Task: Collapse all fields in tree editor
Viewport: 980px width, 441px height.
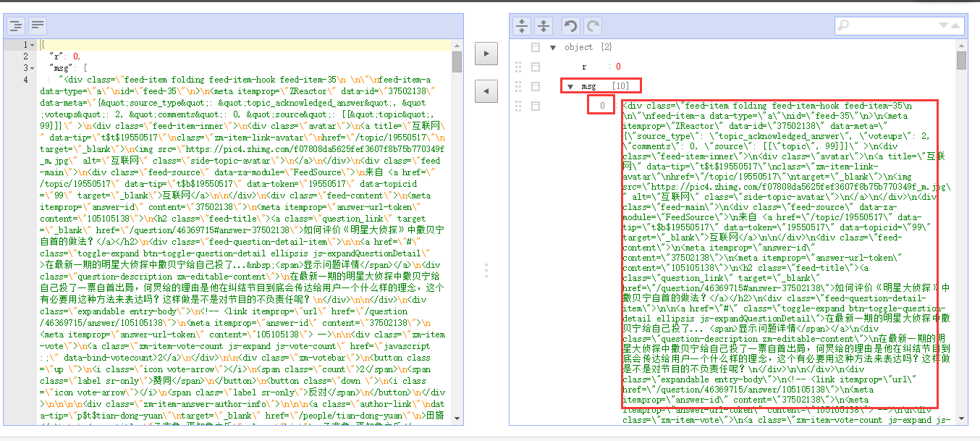Action: (544, 26)
